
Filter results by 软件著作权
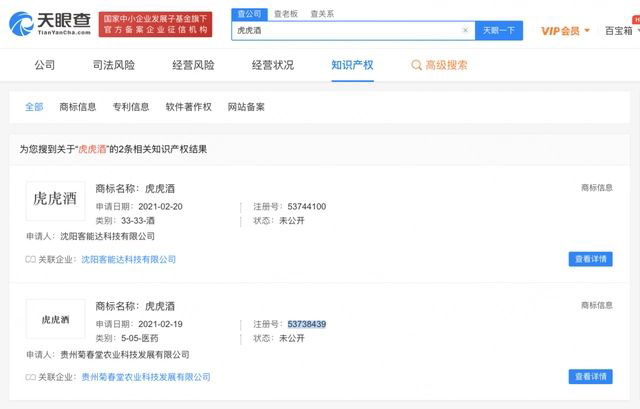pos(186,107)
